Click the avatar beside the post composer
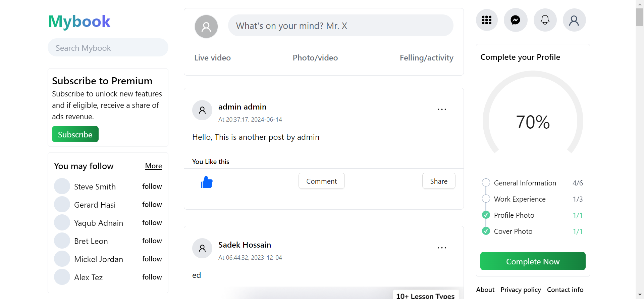Viewport: 644px width, 299px height. click(206, 27)
